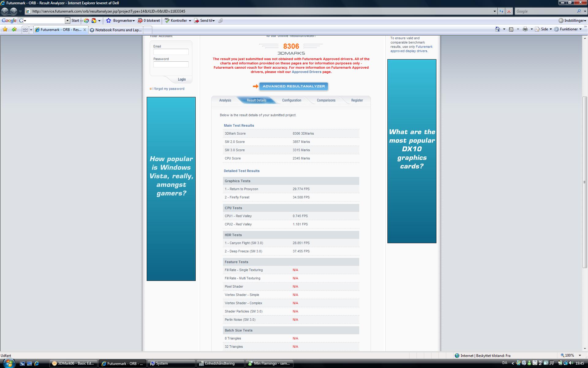588x368 pixels.
Task: Click the '0 blokeret' popup blocker icon
Action: 140,21
